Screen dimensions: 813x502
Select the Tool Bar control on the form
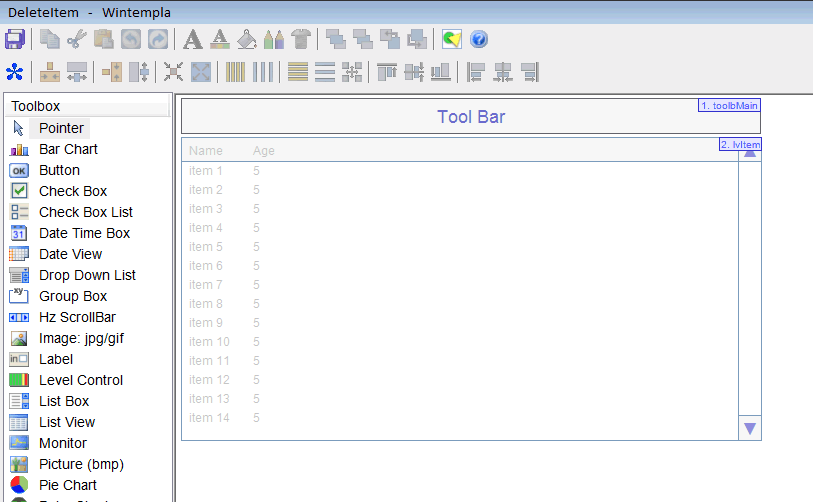[471, 117]
